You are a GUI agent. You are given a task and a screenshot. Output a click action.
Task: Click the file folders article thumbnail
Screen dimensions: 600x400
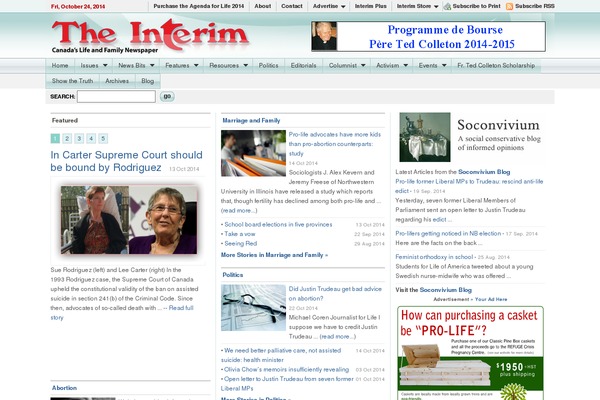[253, 153]
